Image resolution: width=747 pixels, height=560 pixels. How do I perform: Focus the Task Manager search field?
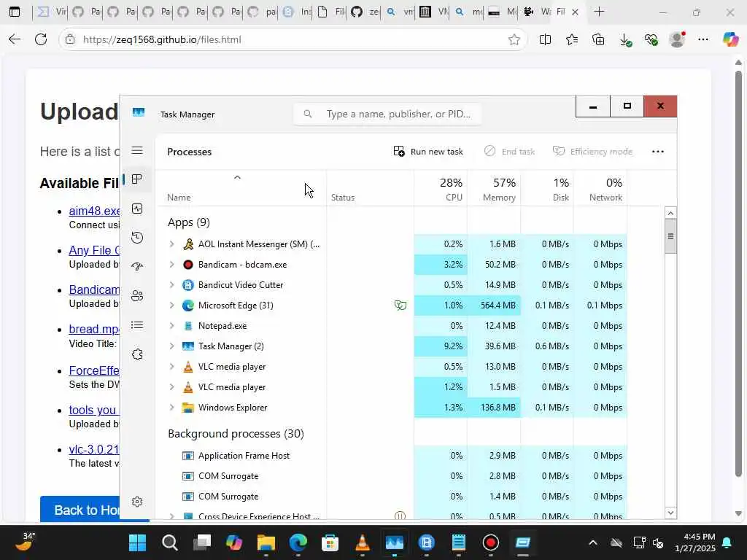pyautogui.click(x=387, y=114)
